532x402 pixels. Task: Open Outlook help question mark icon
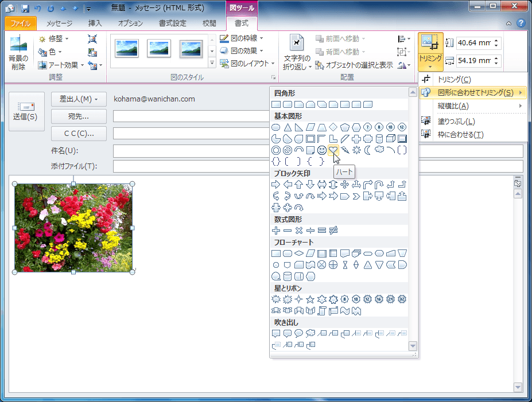[521, 23]
